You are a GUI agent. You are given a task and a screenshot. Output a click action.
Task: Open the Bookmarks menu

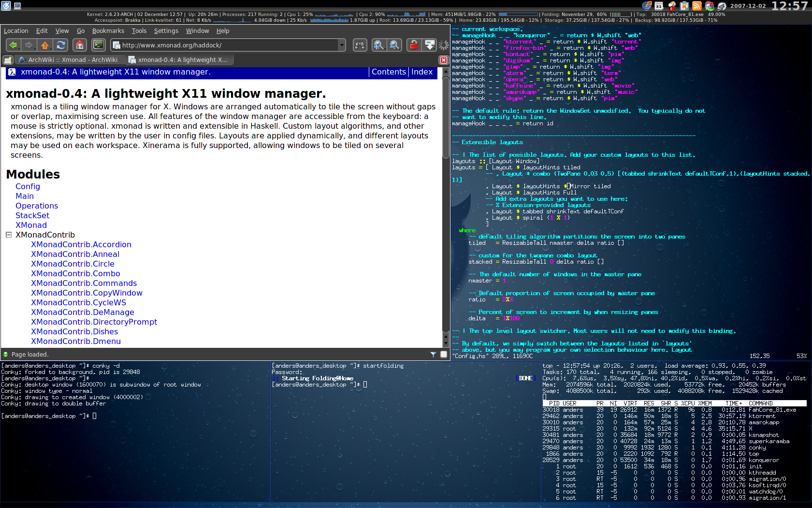click(x=108, y=30)
